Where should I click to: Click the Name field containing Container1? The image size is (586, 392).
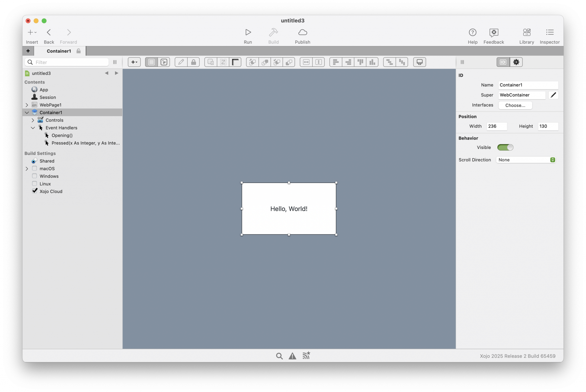pos(528,85)
